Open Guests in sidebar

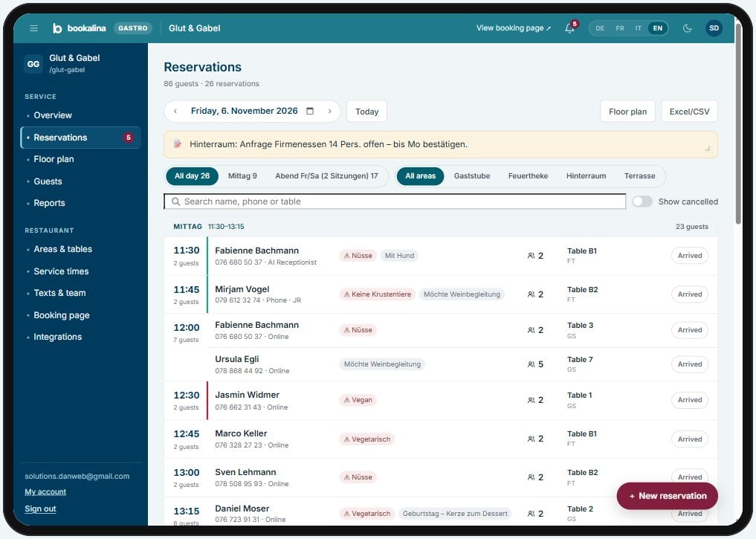[x=80, y=181]
